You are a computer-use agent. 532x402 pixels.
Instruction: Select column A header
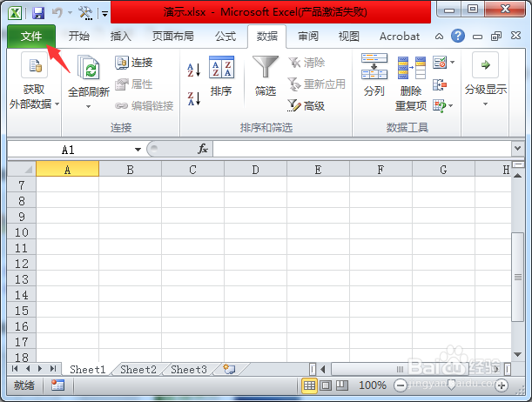click(x=68, y=169)
